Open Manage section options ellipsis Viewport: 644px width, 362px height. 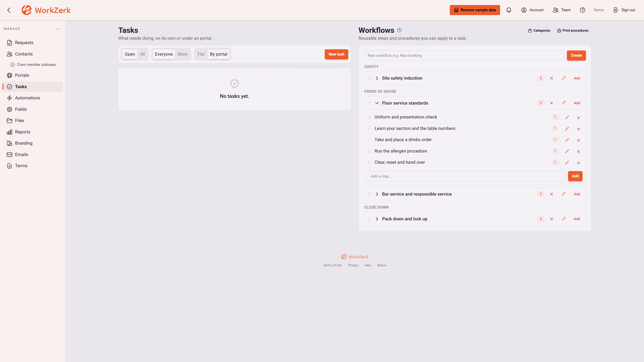tap(58, 29)
